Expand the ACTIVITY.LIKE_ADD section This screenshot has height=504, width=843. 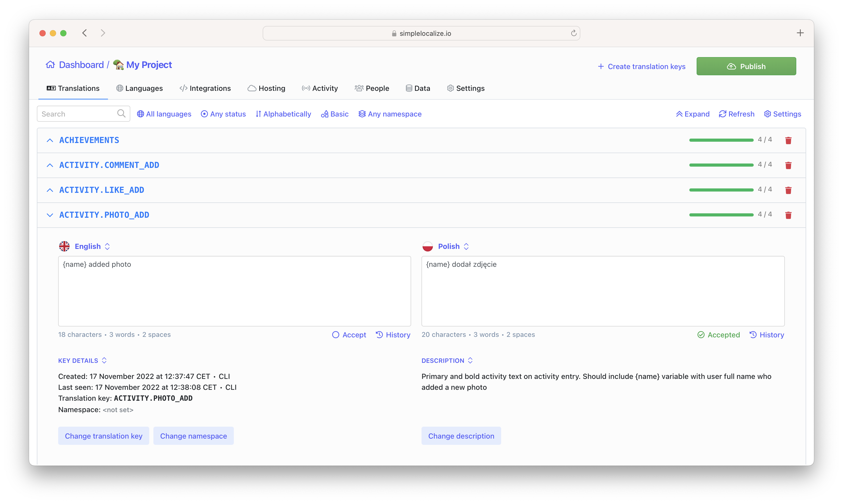50,190
